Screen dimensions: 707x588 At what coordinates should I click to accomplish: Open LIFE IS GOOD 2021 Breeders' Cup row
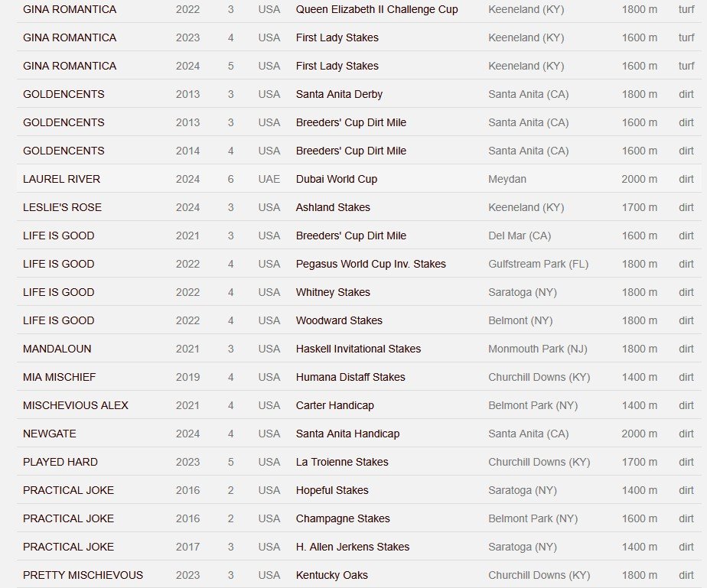click(59, 236)
